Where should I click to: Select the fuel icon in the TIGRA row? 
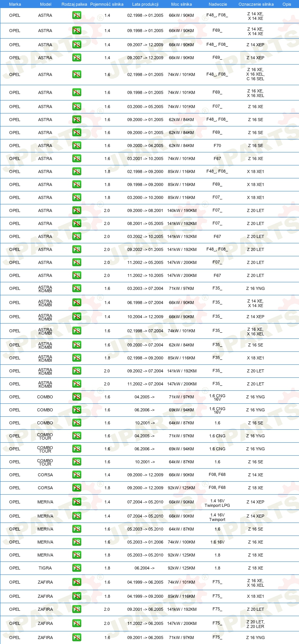[x=76, y=568]
